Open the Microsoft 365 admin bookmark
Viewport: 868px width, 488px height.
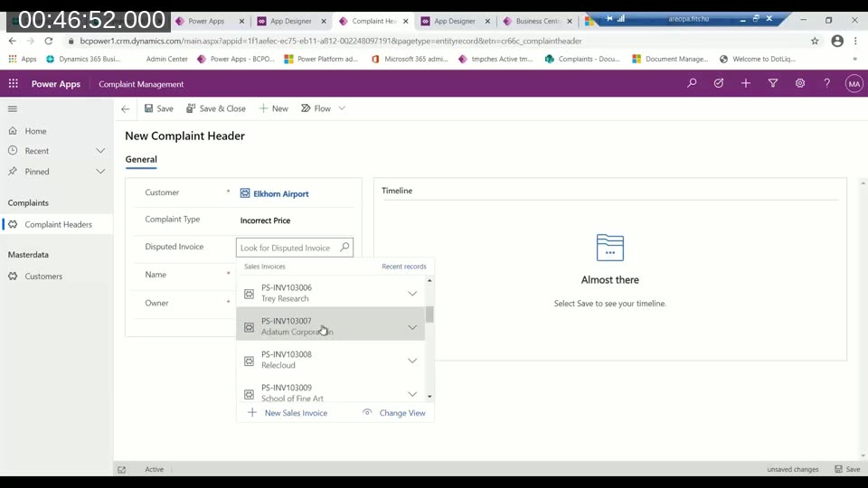410,59
